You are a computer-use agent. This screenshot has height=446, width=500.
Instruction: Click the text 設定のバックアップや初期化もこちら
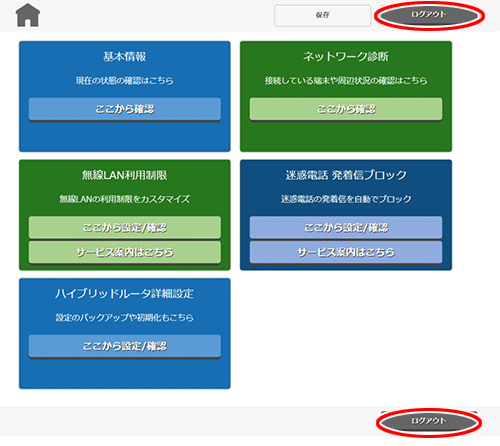(x=125, y=318)
